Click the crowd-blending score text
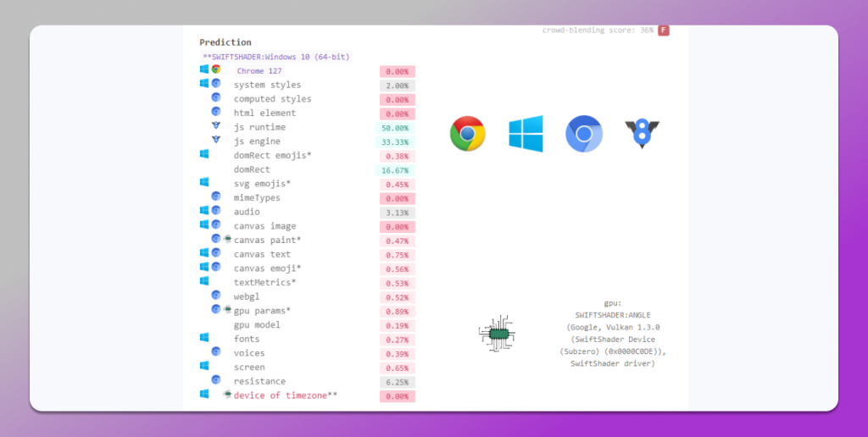This screenshot has width=868, height=437. [x=598, y=30]
